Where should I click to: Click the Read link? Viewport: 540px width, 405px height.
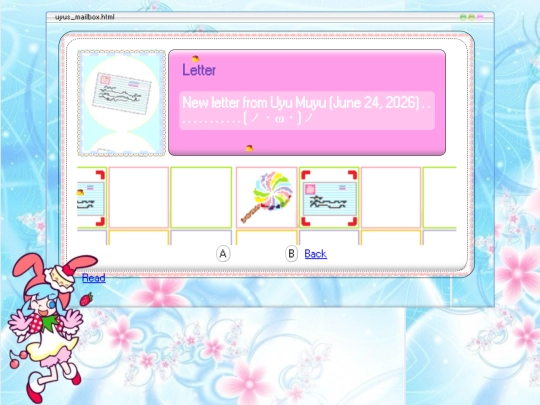[94, 278]
